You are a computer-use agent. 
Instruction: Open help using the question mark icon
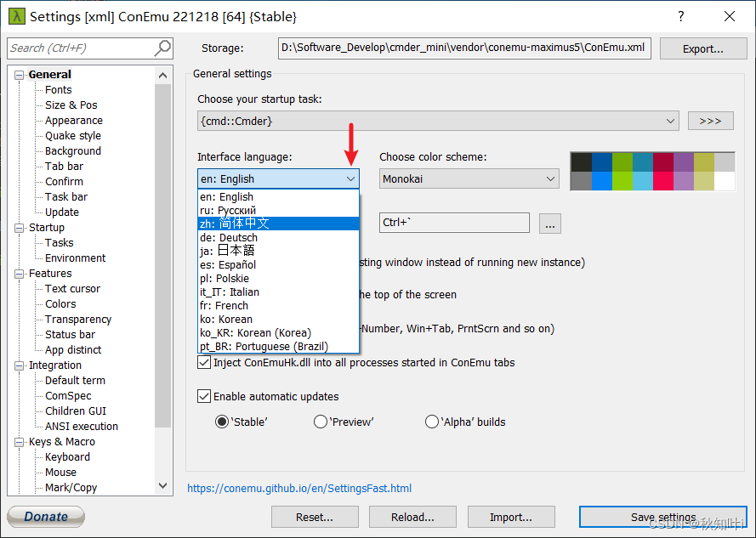[x=679, y=16]
